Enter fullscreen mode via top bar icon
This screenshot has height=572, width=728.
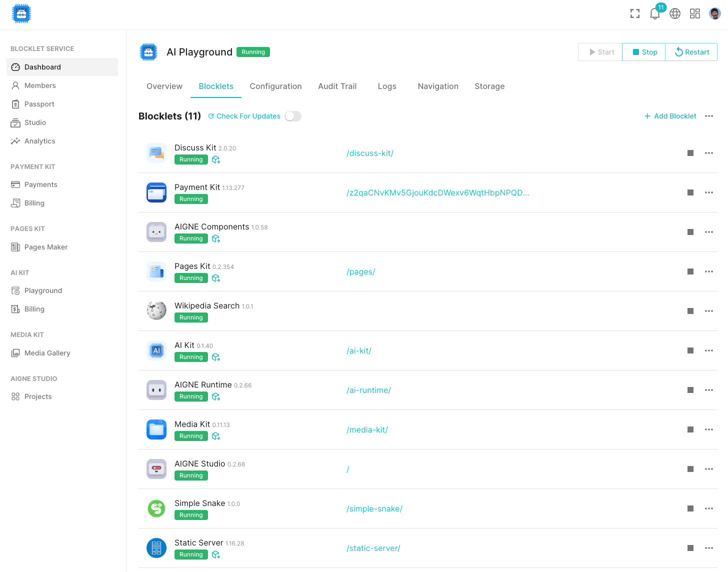(x=635, y=14)
